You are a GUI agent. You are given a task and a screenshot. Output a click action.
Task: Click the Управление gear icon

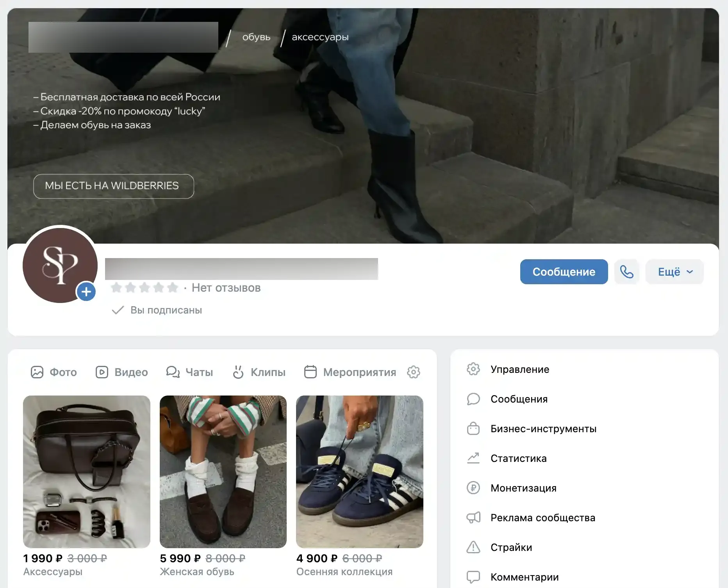(473, 369)
